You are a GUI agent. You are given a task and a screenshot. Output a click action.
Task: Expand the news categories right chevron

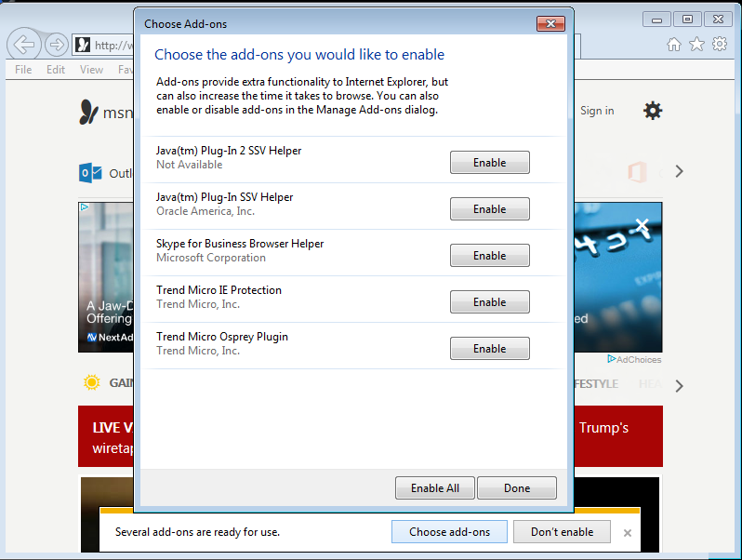click(x=680, y=386)
